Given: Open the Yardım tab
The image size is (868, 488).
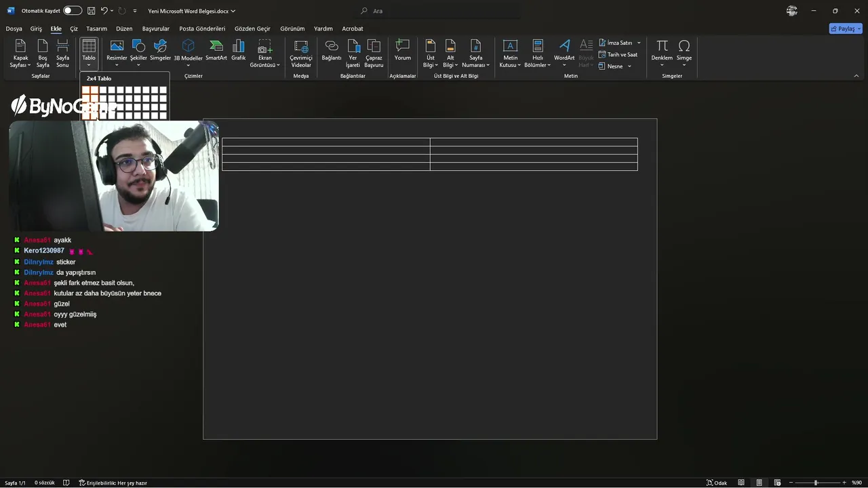Looking at the screenshot, I should tap(323, 28).
